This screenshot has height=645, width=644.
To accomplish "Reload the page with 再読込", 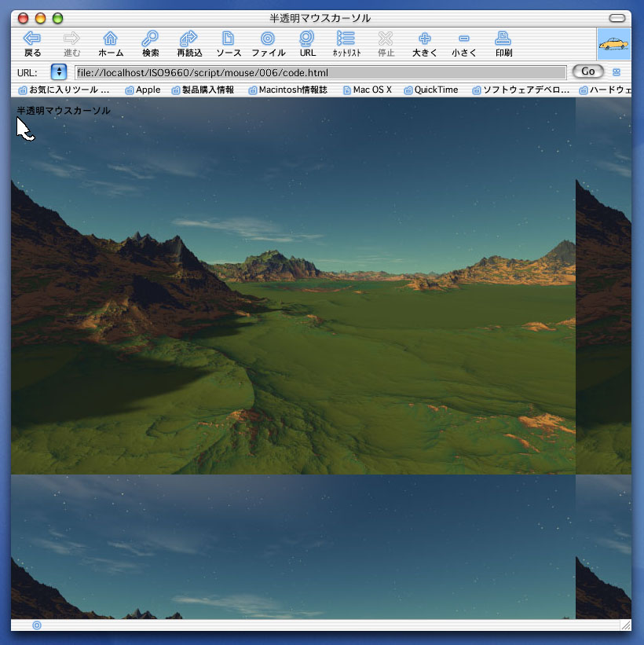I will [x=189, y=43].
